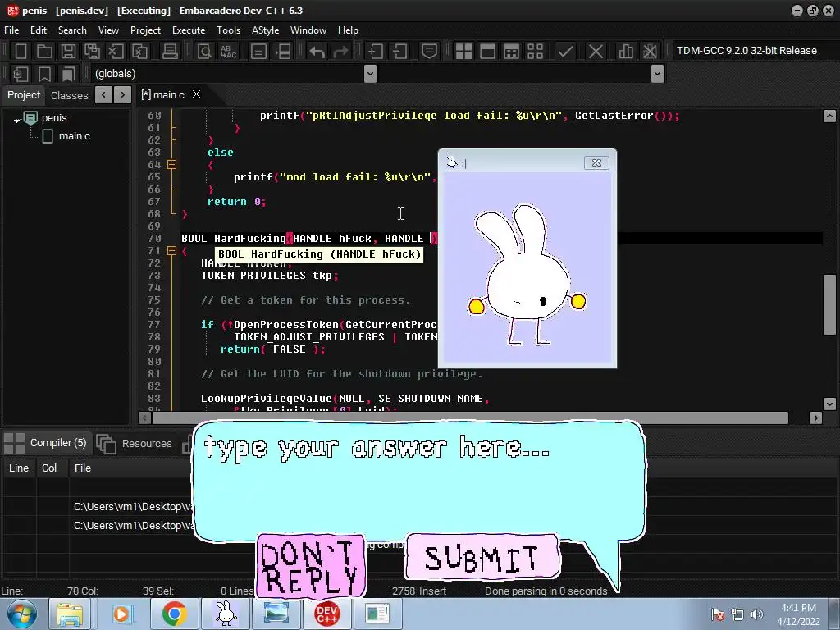
Task: Click the Undo arrow icon
Action: tap(317, 52)
